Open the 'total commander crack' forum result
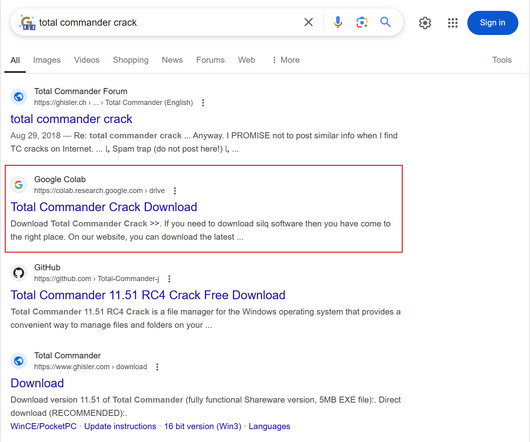Screen dimensions: 530x442 [x=71, y=119]
